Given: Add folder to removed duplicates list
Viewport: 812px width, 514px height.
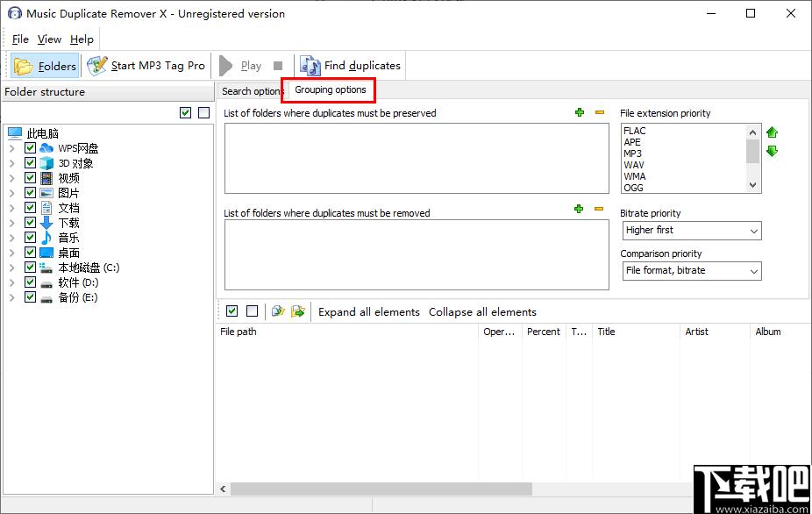Looking at the screenshot, I should pyautogui.click(x=579, y=209).
